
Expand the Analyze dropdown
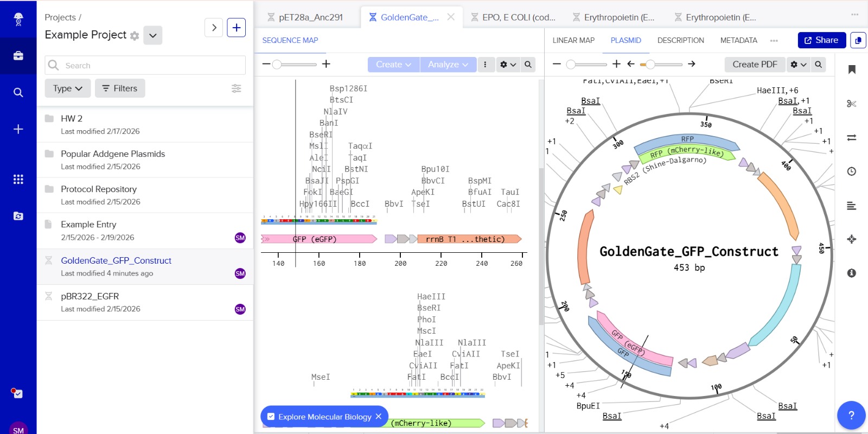(x=448, y=65)
